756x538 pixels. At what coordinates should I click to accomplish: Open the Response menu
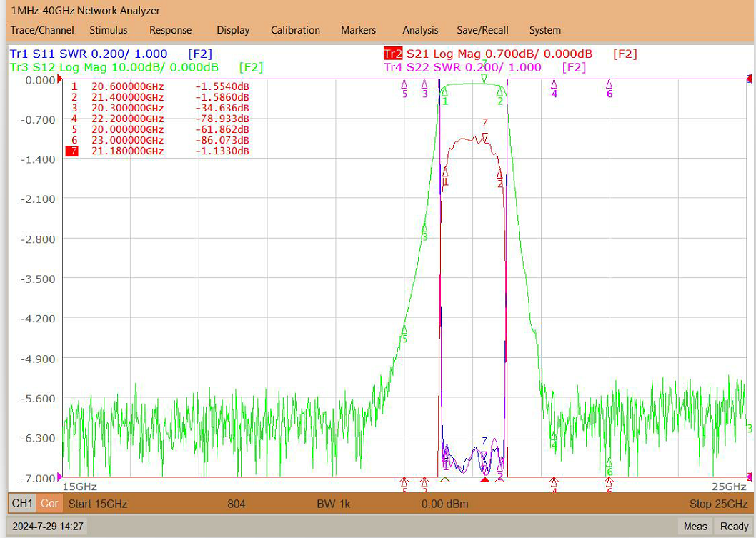click(170, 30)
